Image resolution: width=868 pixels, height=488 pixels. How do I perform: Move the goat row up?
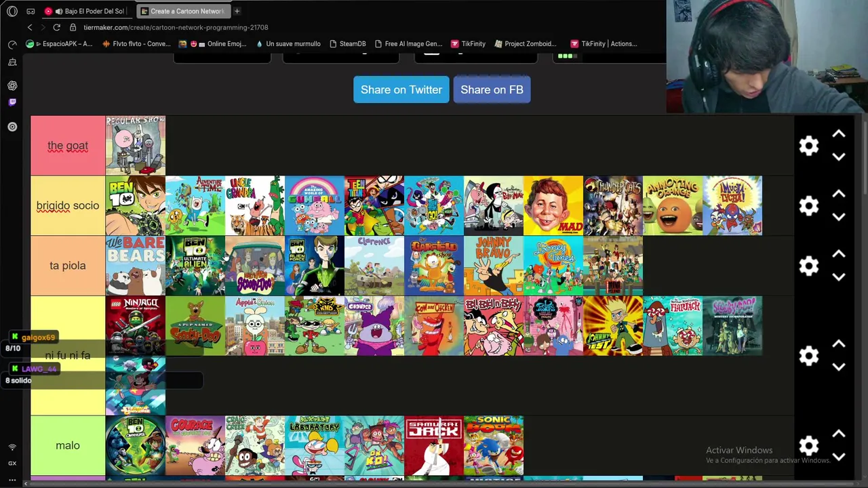point(839,134)
